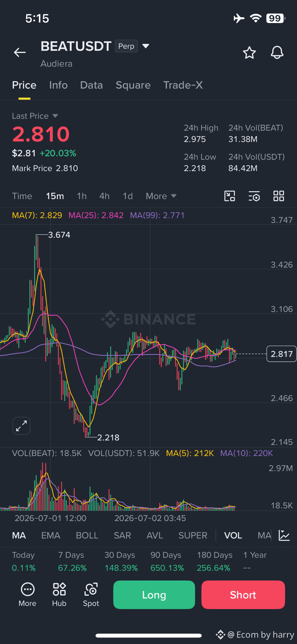Image resolution: width=297 pixels, height=644 pixels.
Task: Switch to the Data tab
Action: tap(91, 85)
